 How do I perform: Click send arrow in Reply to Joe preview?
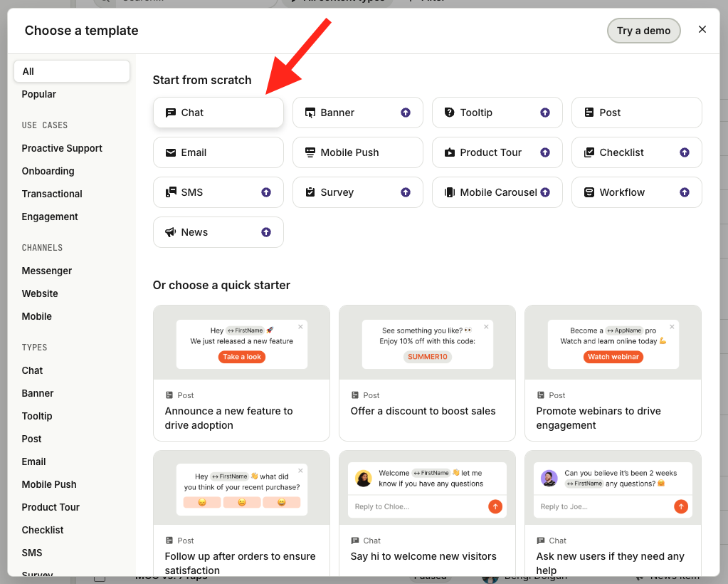[x=681, y=506]
